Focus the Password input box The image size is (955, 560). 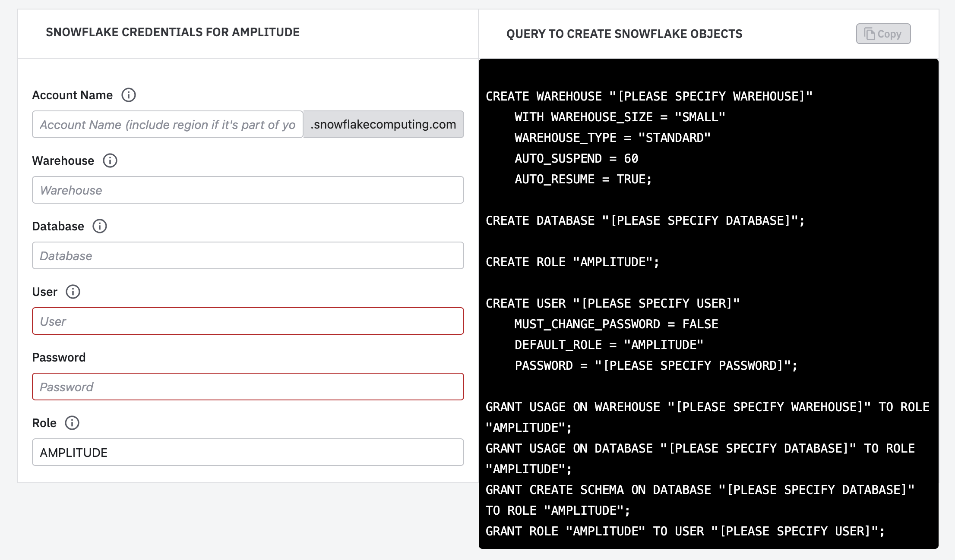(248, 387)
